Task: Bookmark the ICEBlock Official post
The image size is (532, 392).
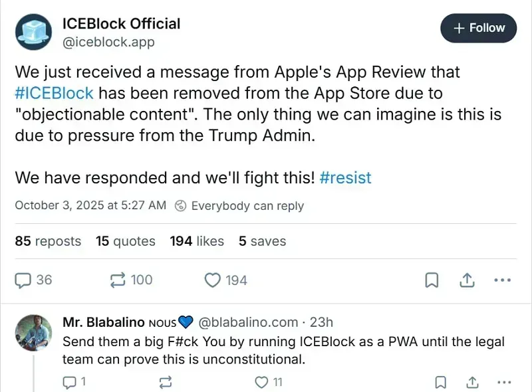Action: tap(432, 280)
